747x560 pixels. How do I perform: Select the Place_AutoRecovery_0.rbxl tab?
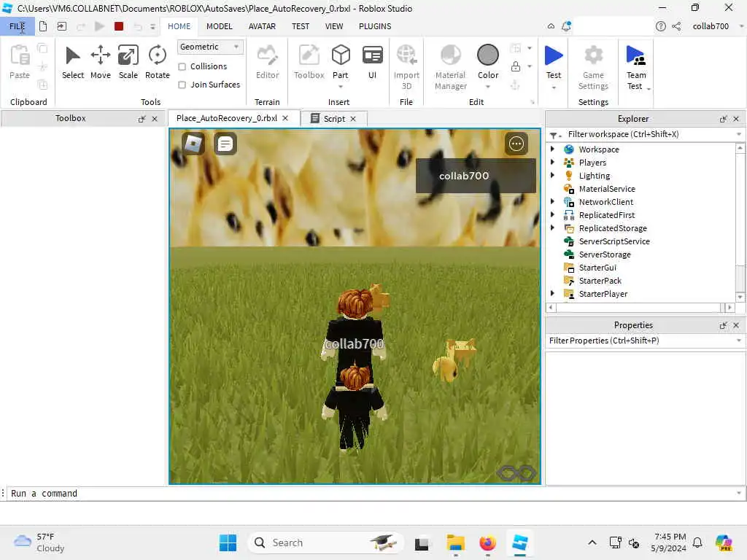(x=226, y=118)
